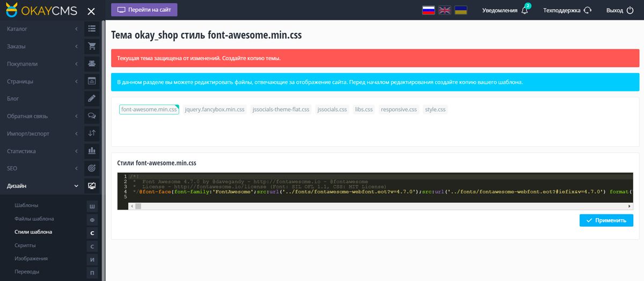Click Перейти на сайт button
Viewport: 644px width, 281px height.
click(x=144, y=10)
